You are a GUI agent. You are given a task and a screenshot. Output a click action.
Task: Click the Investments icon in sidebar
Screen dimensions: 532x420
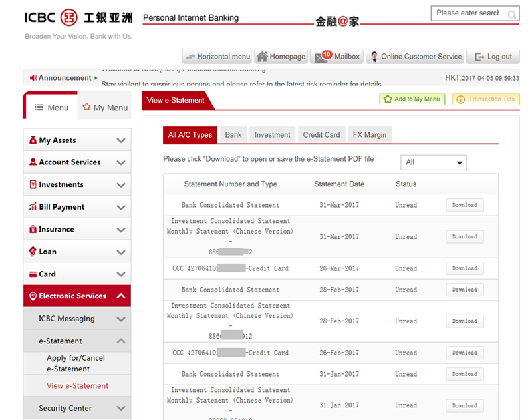tap(33, 184)
